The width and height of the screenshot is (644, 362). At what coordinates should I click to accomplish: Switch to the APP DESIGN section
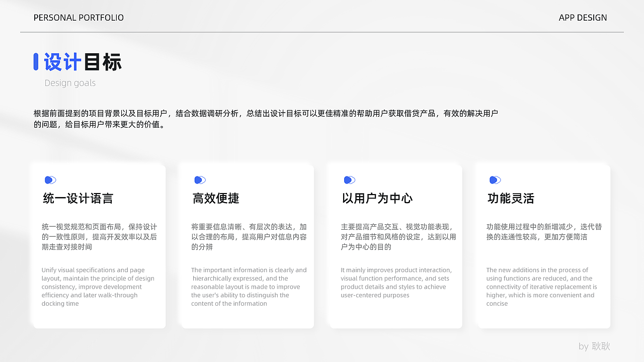tap(583, 17)
